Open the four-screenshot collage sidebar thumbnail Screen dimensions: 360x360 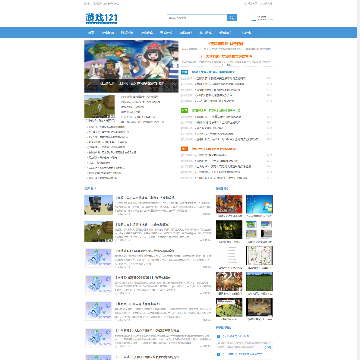click(x=259, y=230)
